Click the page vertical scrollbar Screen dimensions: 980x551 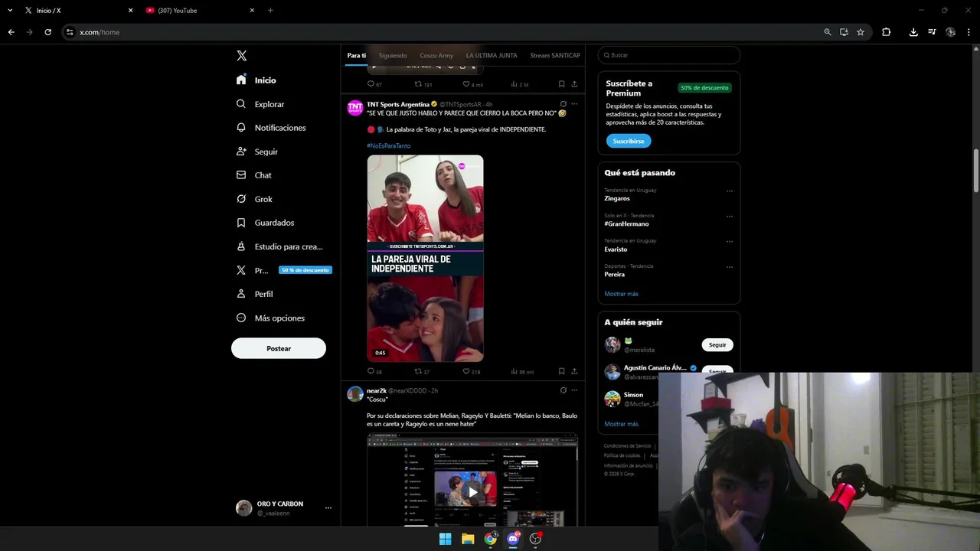(976, 171)
